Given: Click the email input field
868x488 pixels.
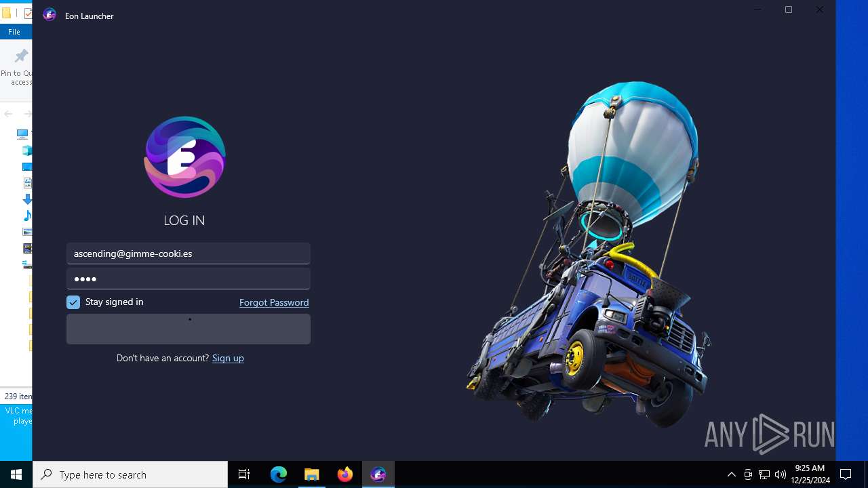Looking at the screenshot, I should 189,253.
